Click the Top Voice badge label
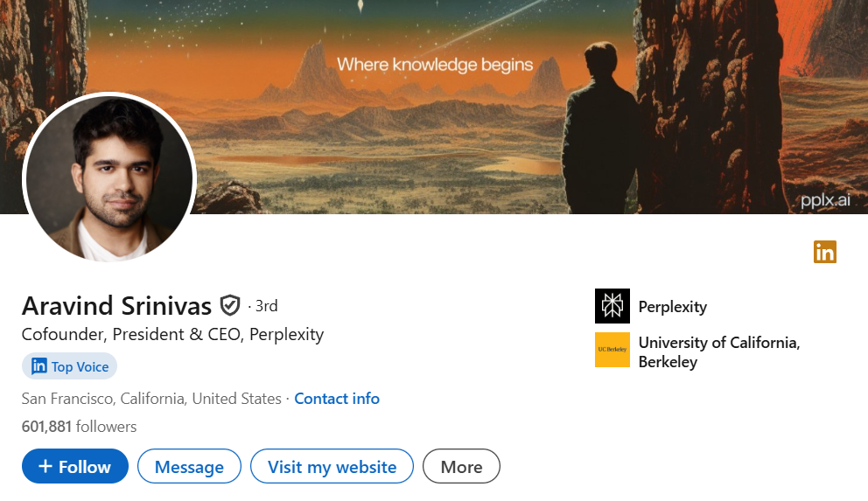The image size is (868, 501). pos(80,366)
